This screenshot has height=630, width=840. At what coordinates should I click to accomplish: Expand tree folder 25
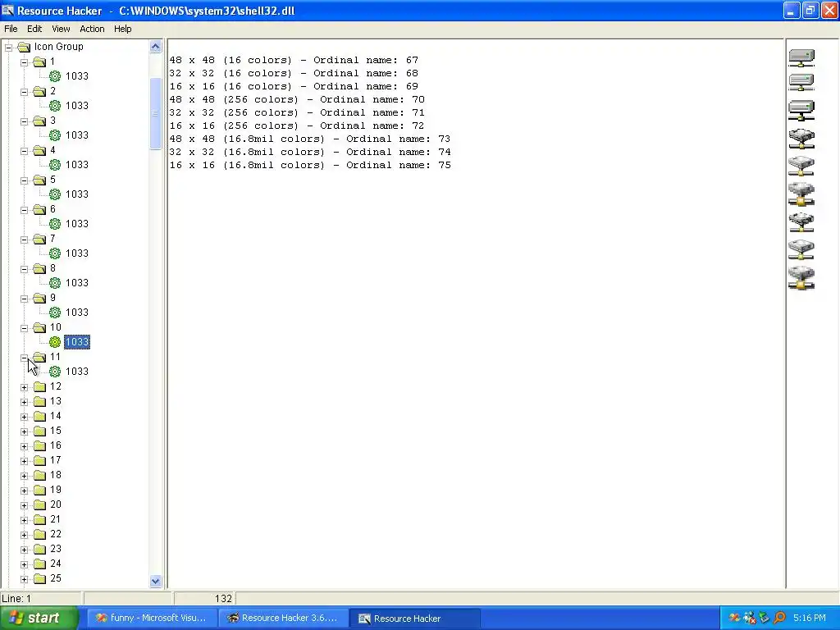(24, 579)
